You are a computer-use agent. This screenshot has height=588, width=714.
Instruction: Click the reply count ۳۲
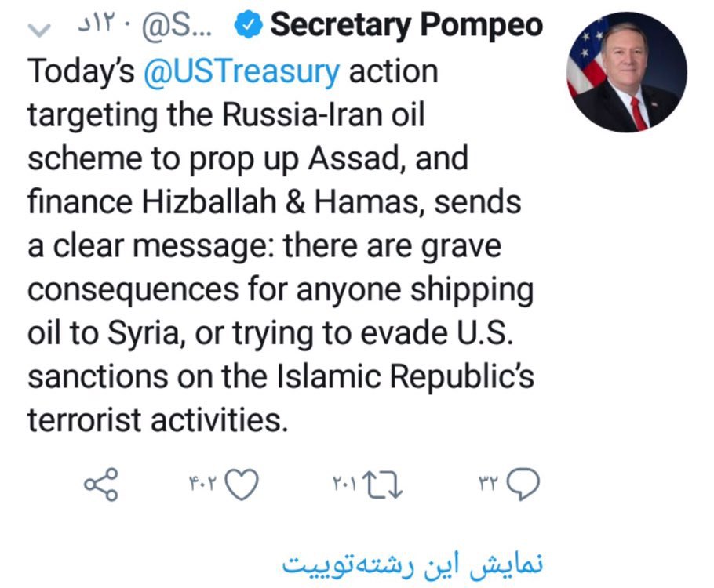pyautogui.click(x=490, y=484)
